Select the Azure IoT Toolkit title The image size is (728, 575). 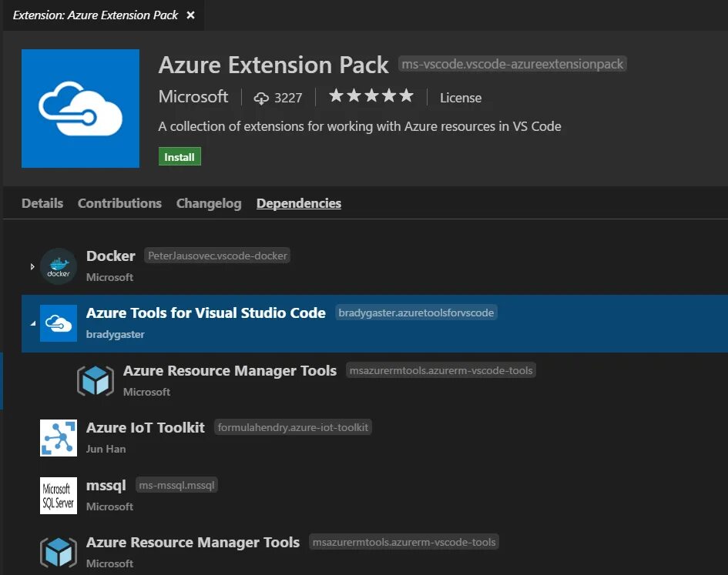pos(146,427)
